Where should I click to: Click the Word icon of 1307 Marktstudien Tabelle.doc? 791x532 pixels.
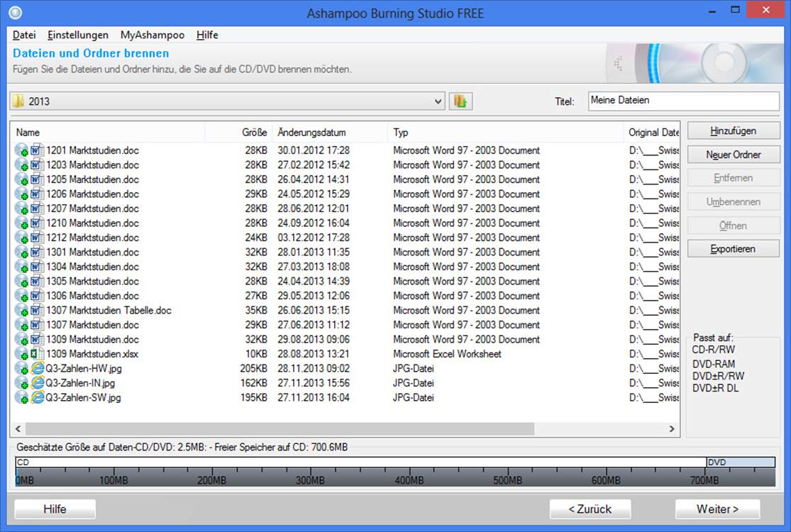pyautogui.click(x=37, y=310)
